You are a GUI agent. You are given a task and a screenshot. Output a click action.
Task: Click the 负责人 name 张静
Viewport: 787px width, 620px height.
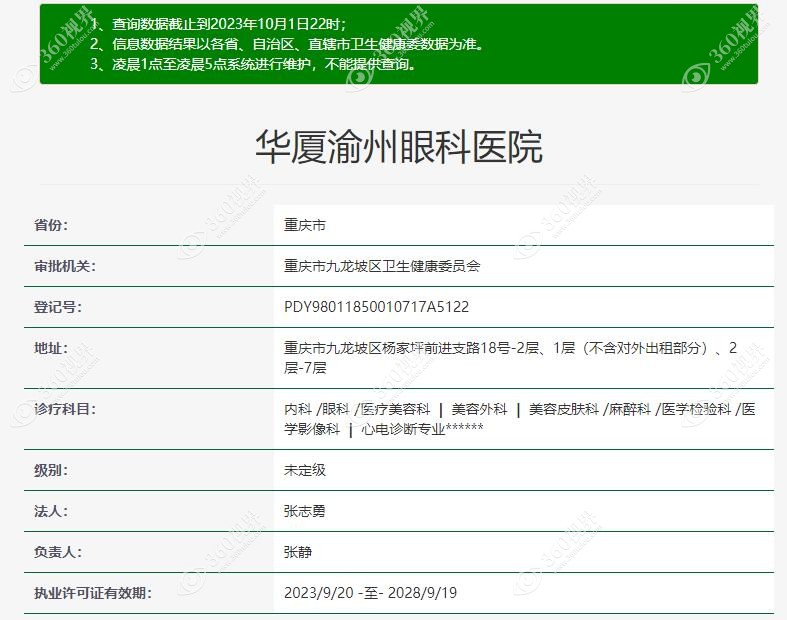(298, 552)
